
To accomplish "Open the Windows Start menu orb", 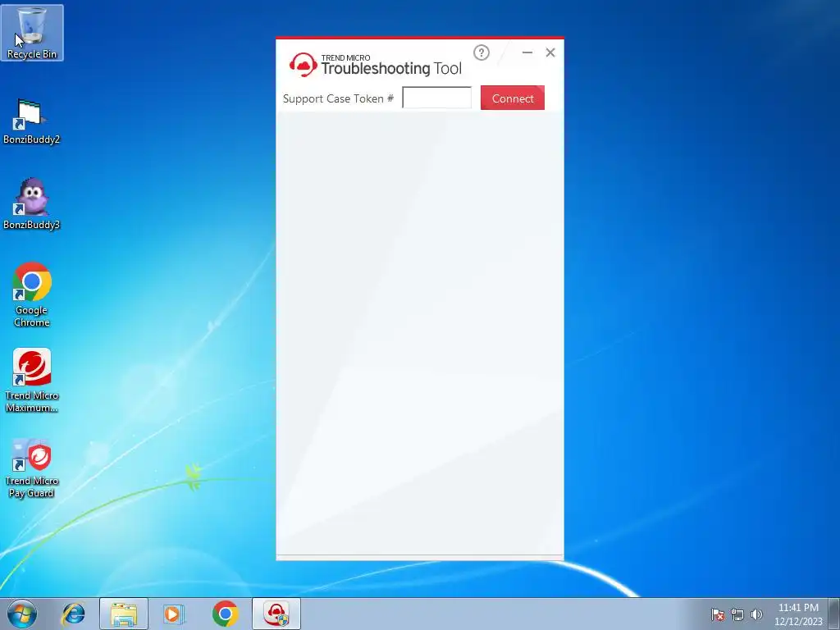I will [22, 614].
